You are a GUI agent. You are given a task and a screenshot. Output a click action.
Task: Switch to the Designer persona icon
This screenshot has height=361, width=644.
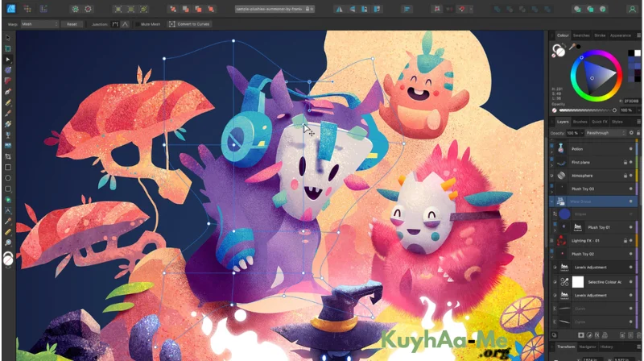coord(11,9)
